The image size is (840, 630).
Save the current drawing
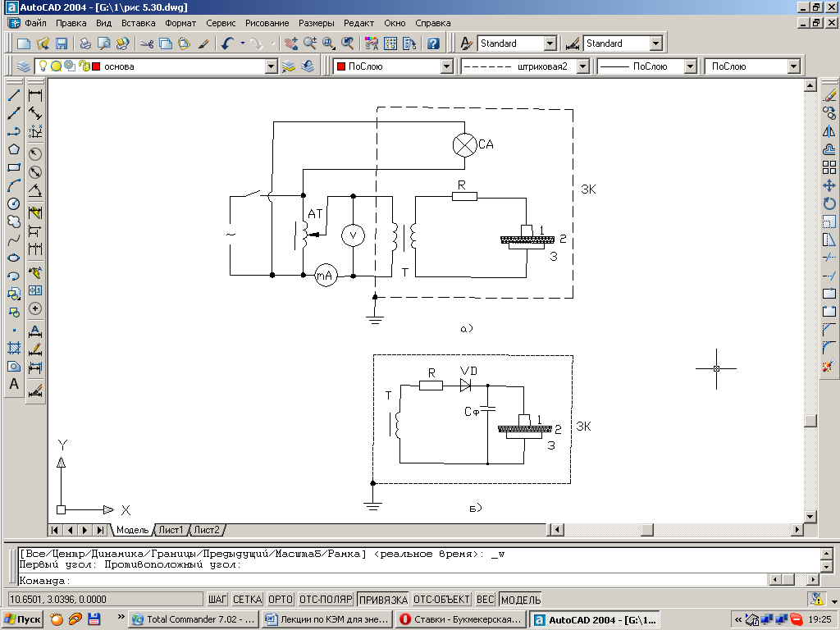pyautogui.click(x=62, y=43)
